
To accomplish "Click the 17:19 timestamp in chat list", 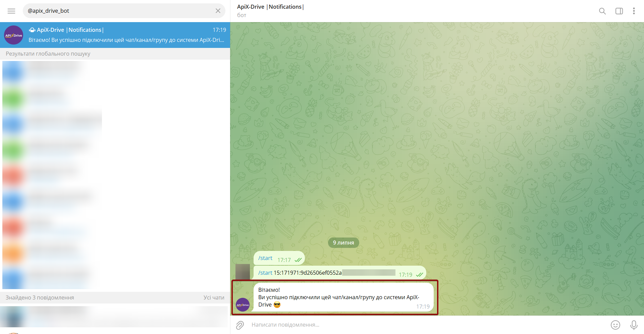I will tap(219, 30).
